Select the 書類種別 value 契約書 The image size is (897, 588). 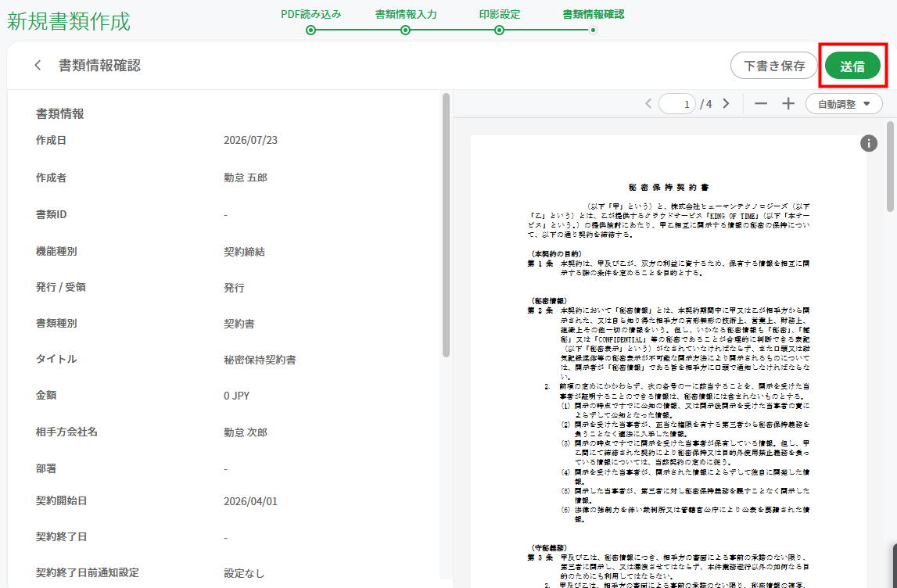[239, 324]
